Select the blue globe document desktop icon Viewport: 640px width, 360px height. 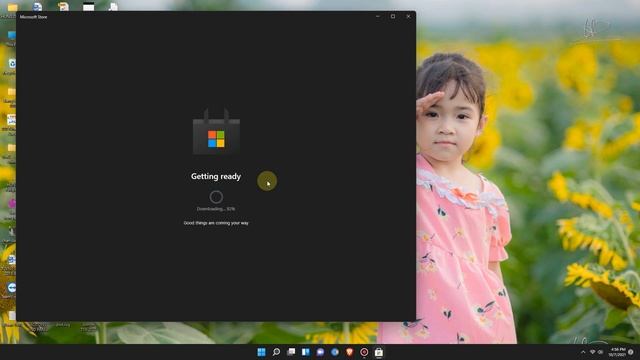click(38, 7)
